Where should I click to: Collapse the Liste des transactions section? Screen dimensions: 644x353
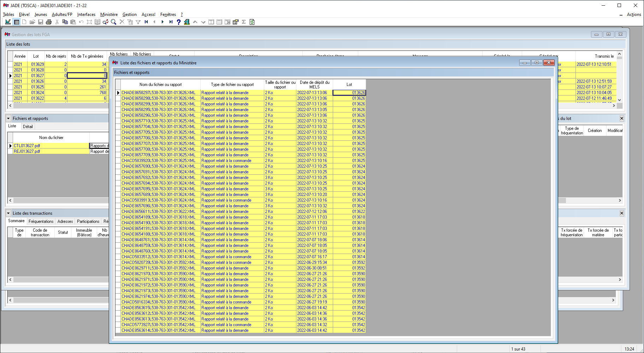[x=8, y=213]
